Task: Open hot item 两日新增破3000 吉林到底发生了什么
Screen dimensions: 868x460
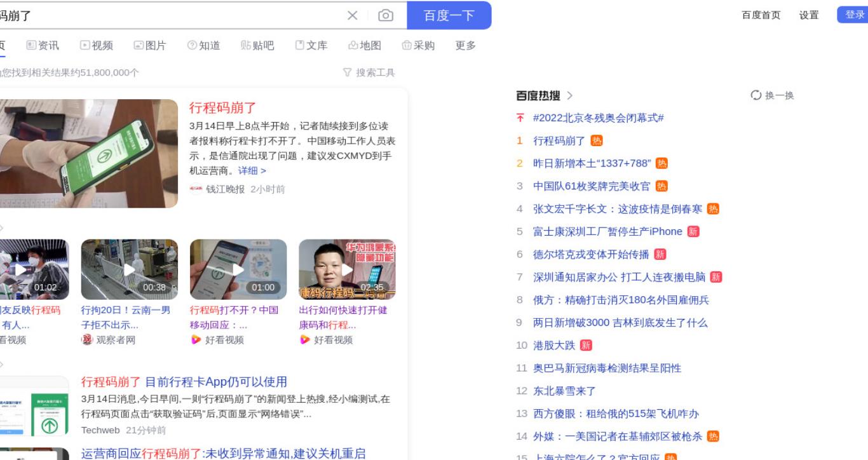Action: tap(620, 323)
